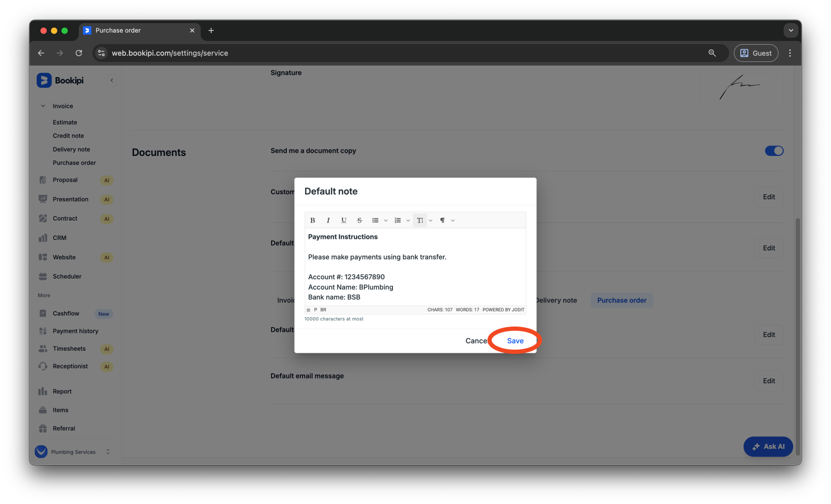
Task: Collapse the Bookipi sidebar with the chevron
Action: click(x=112, y=80)
